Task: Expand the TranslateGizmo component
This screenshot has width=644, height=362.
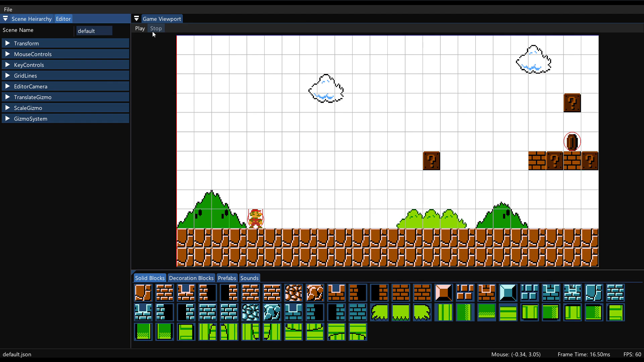Action: [7, 97]
